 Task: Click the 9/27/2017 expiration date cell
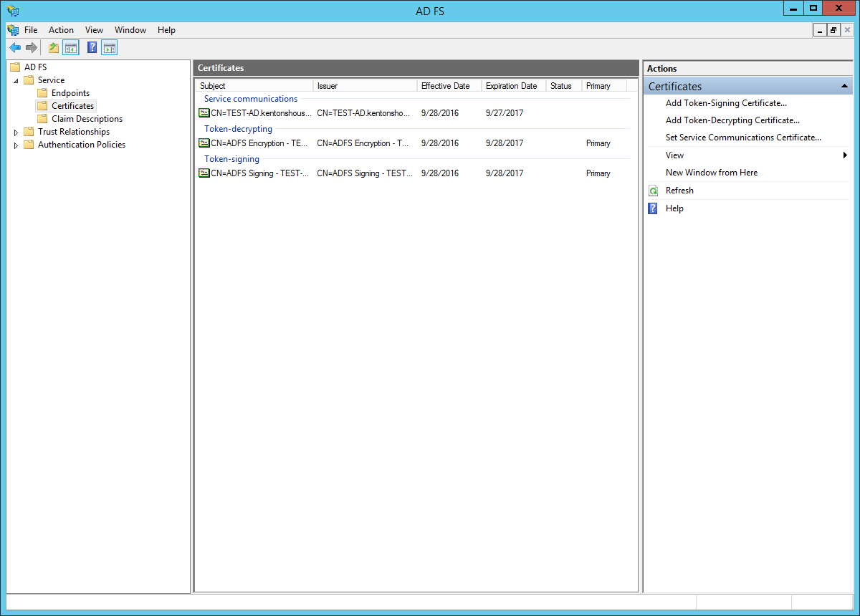click(x=505, y=113)
